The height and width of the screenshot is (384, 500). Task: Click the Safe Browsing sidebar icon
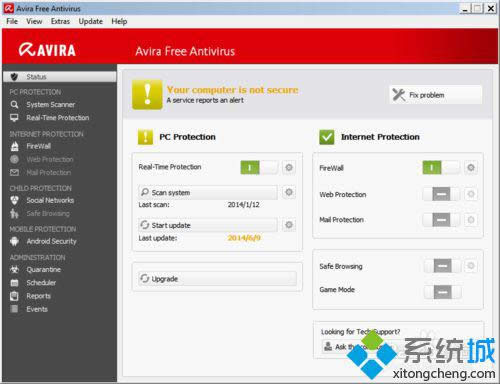(14, 213)
